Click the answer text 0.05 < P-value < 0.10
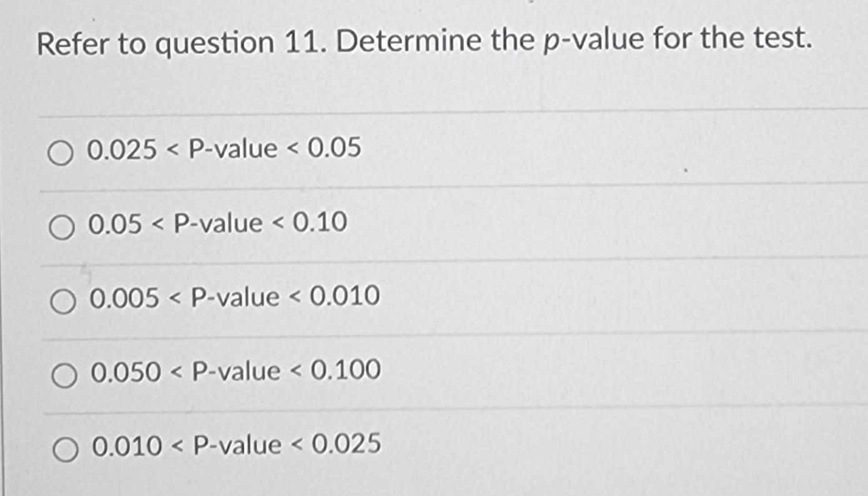The width and height of the screenshot is (868, 496). (216, 223)
